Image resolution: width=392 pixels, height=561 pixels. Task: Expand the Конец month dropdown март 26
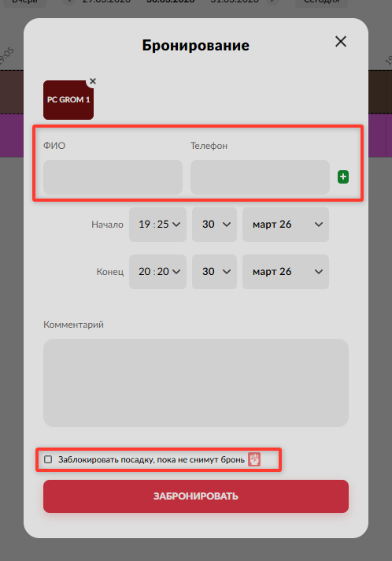(286, 272)
